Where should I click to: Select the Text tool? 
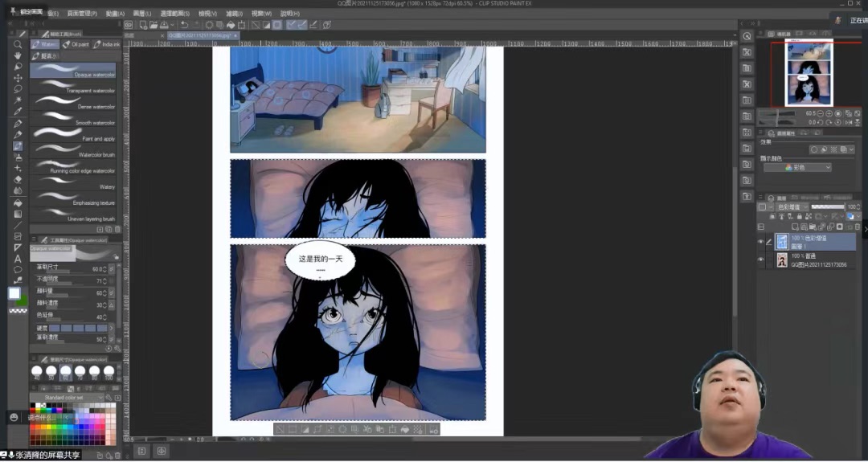point(18,259)
